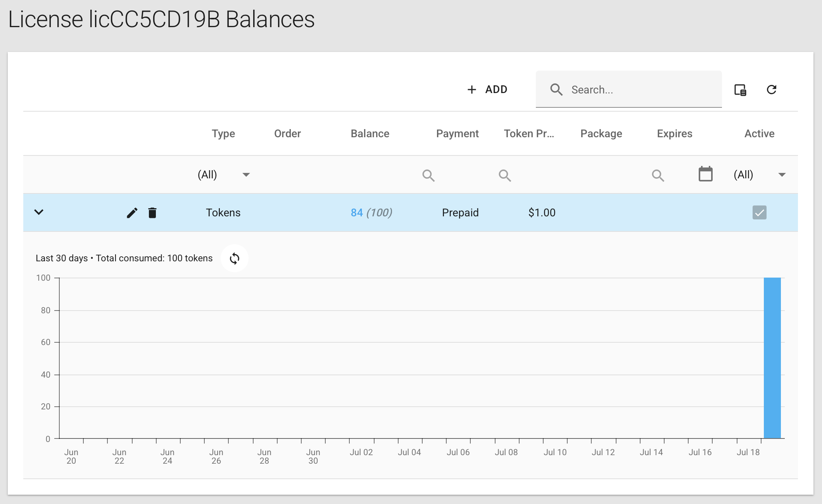
Task: Sort by the Expires column header
Action: click(x=674, y=134)
